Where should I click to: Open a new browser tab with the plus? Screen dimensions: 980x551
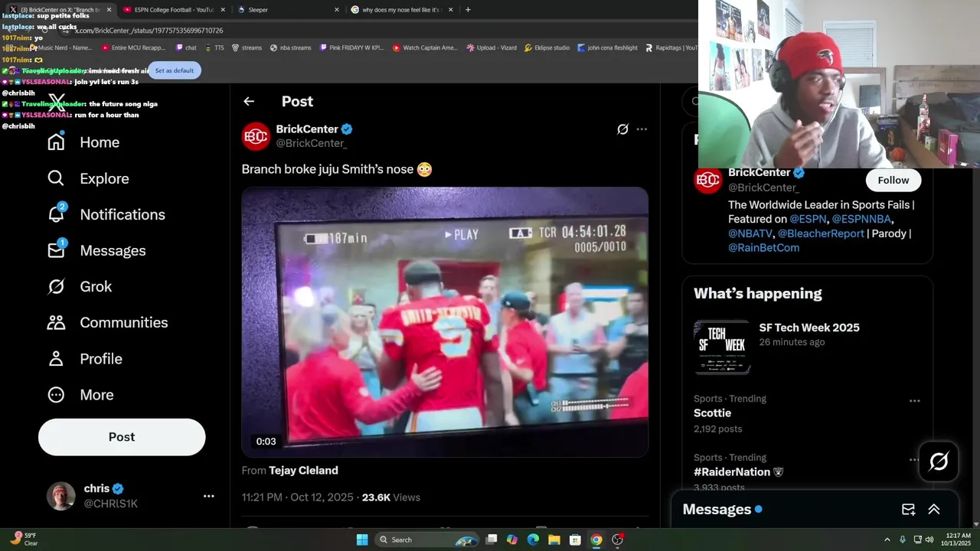[x=468, y=10]
